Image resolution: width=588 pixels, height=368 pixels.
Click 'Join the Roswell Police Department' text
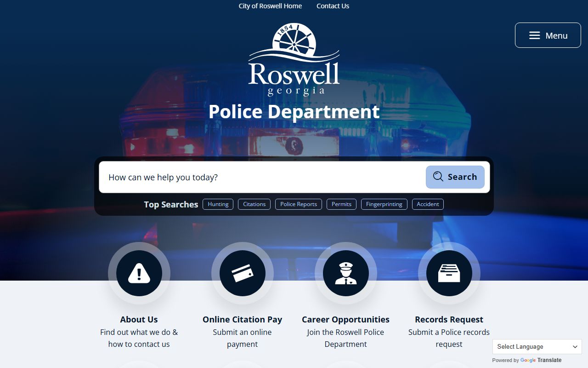pyautogui.click(x=346, y=338)
